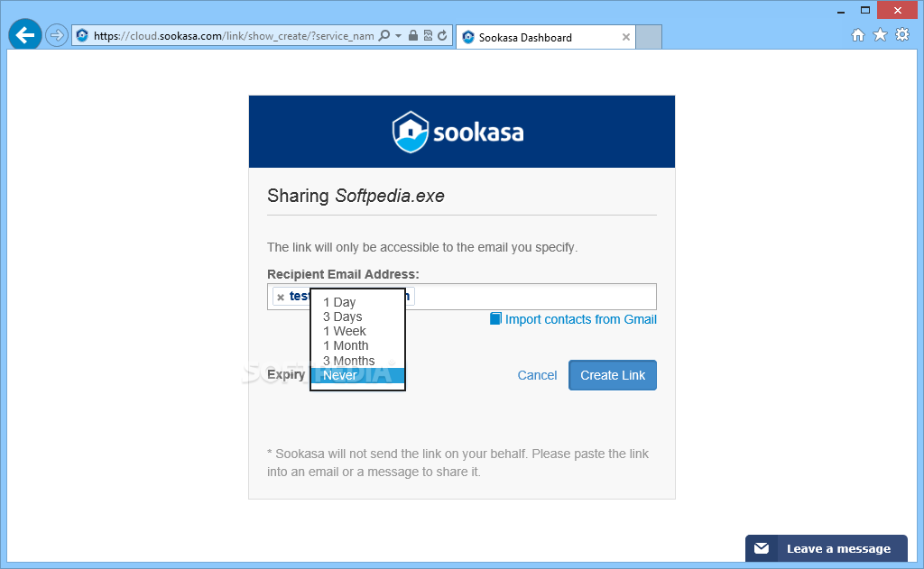The width and height of the screenshot is (924, 569).
Task: Refresh the page with reload icon
Action: (442, 35)
